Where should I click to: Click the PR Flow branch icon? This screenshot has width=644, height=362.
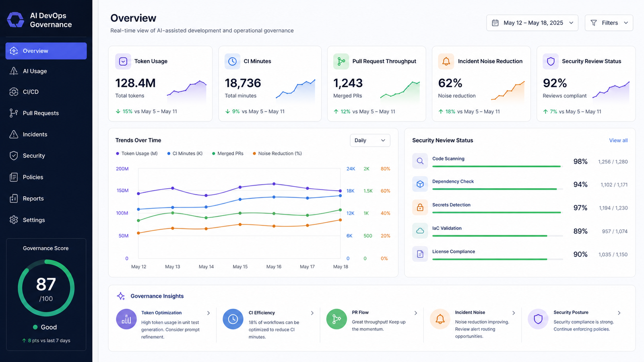(x=336, y=319)
